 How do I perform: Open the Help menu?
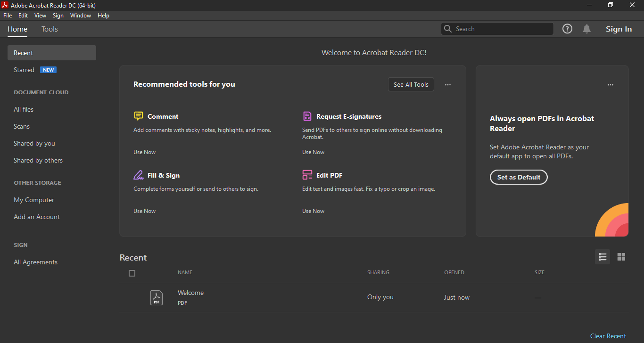[103, 16]
